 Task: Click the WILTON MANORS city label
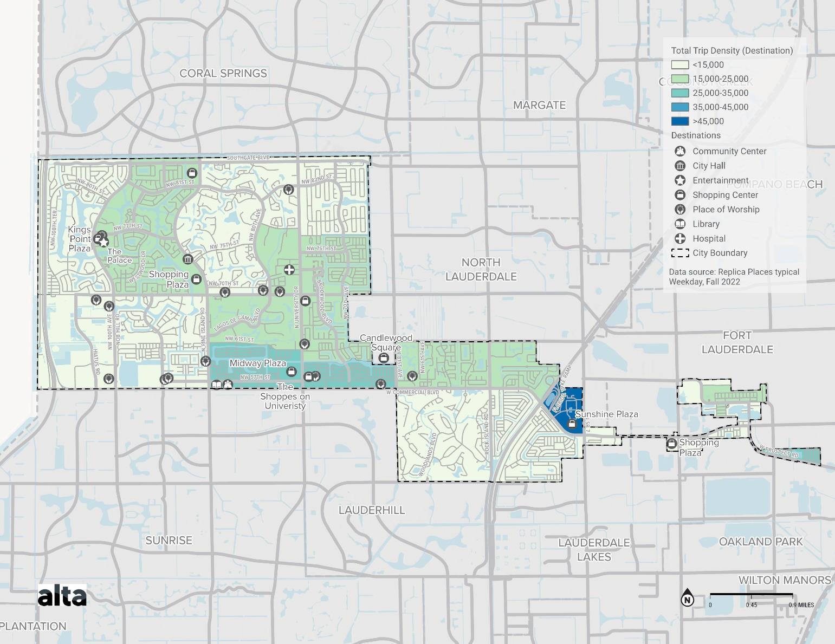(785, 580)
